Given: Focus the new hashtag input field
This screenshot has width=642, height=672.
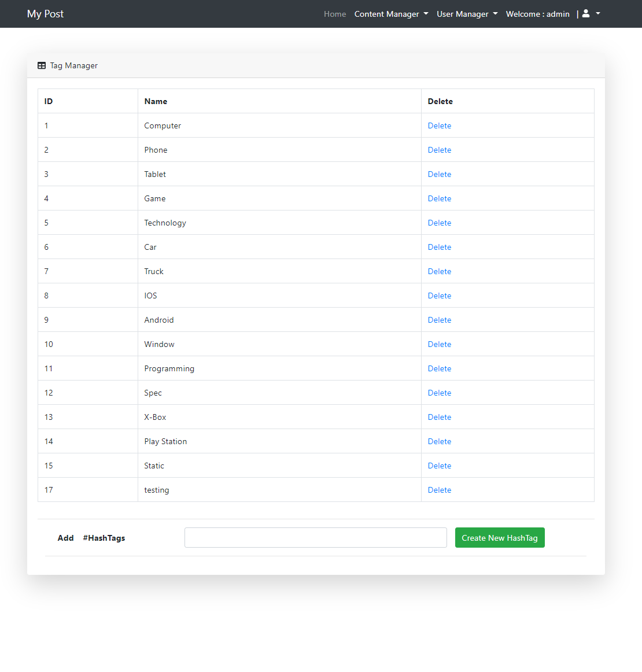Looking at the screenshot, I should (x=315, y=537).
